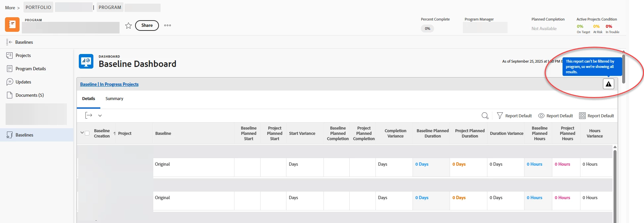
Task: Sort by the Baseline Planned Hours column
Action: (x=540, y=133)
